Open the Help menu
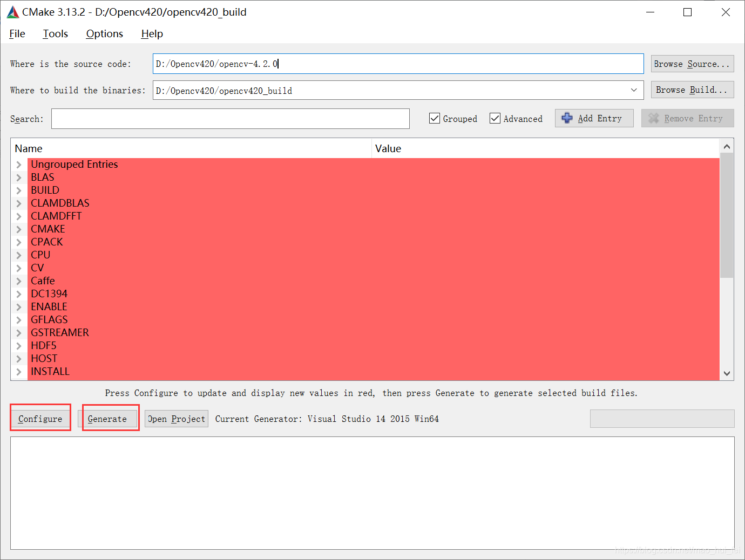745x560 pixels. coord(152,33)
